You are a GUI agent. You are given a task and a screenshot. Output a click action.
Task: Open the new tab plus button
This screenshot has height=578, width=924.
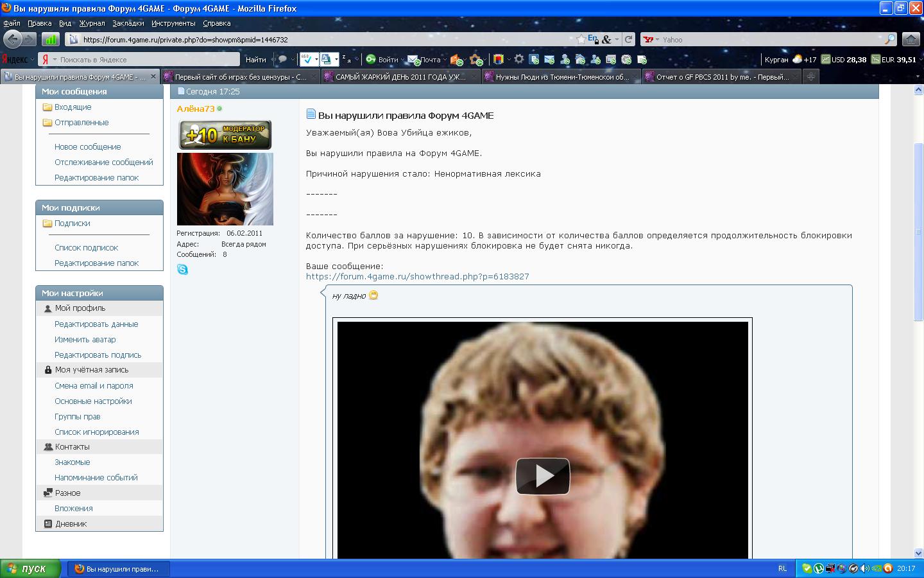tap(811, 76)
